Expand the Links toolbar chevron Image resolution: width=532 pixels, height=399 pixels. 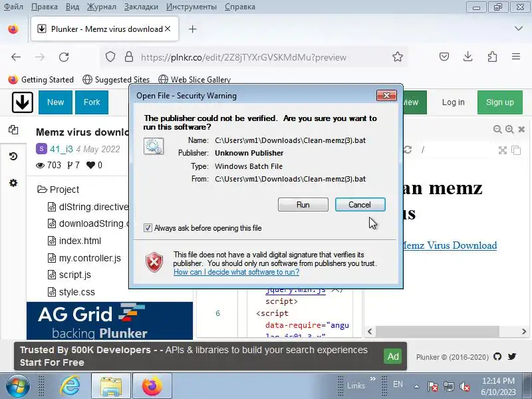[x=372, y=378]
